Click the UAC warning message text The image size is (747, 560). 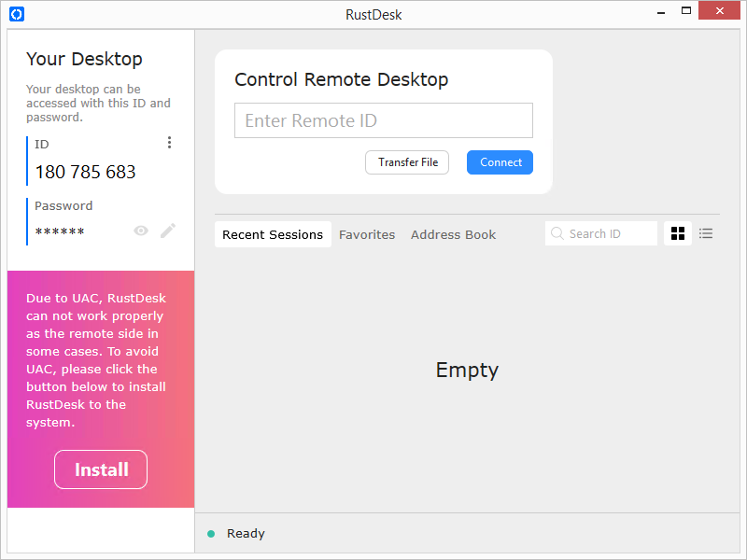96,360
